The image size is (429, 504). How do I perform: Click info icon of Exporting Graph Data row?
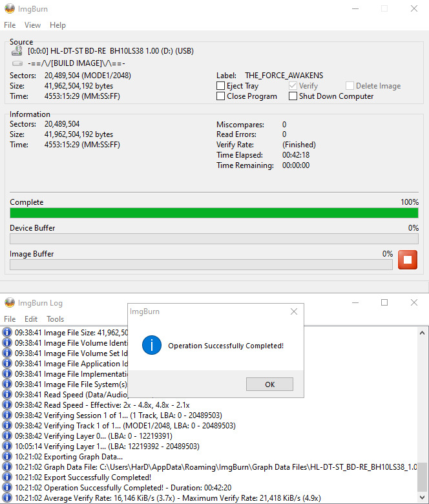(7, 456)
